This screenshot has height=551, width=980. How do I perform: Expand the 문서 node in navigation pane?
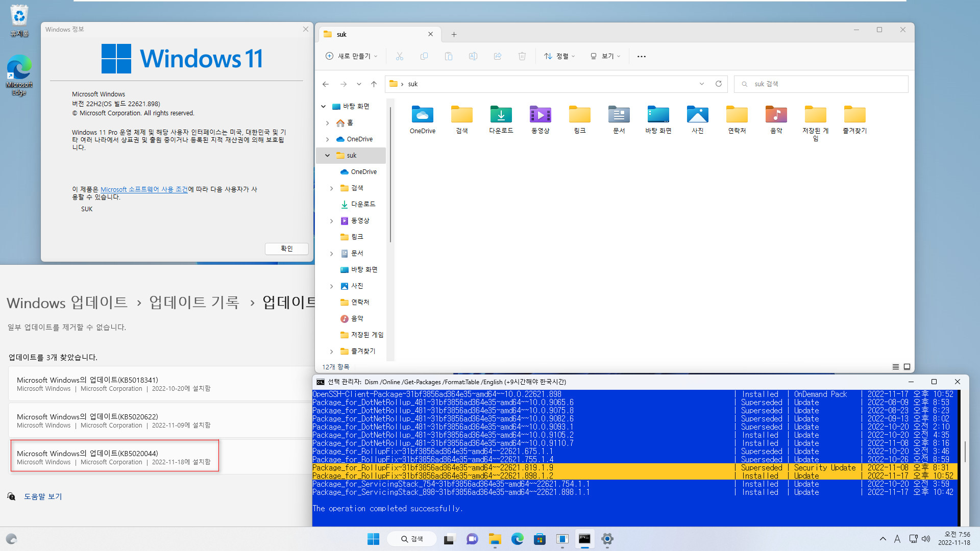(332, 254)
